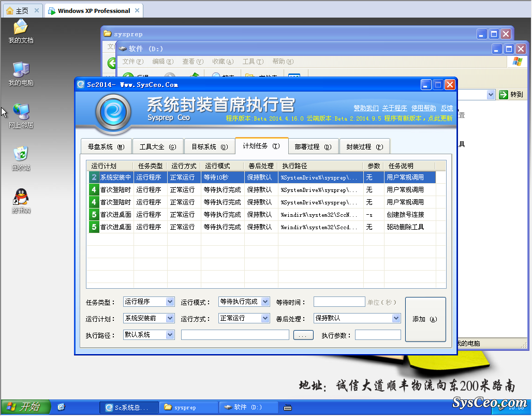Open the 我的文档 desktop icon
This screenshot has width=532, height=416.
[x=21, y=31]
